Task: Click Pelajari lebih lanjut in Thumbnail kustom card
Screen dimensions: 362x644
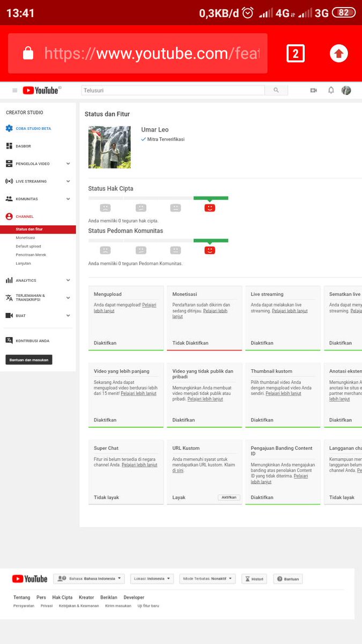Action: 284,393
